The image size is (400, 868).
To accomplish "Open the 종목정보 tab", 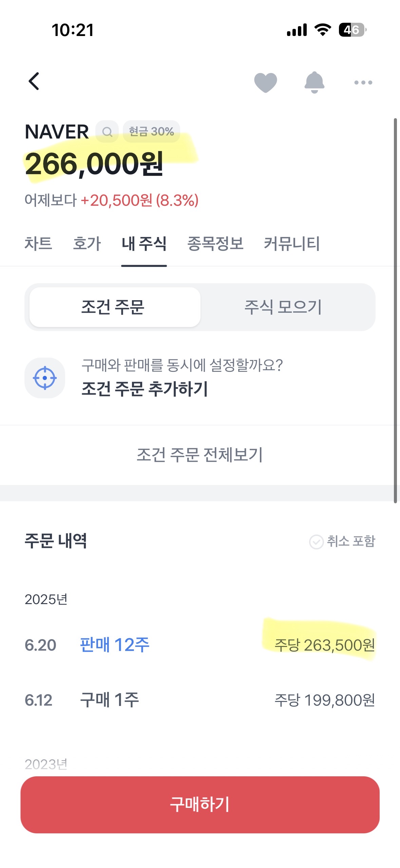I will (x=215, y=243).
